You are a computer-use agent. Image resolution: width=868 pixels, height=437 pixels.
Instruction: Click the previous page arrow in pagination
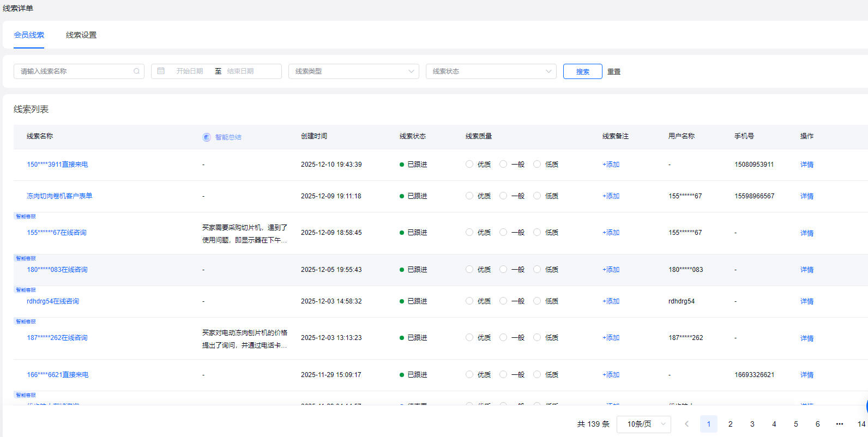coord(686,424)
